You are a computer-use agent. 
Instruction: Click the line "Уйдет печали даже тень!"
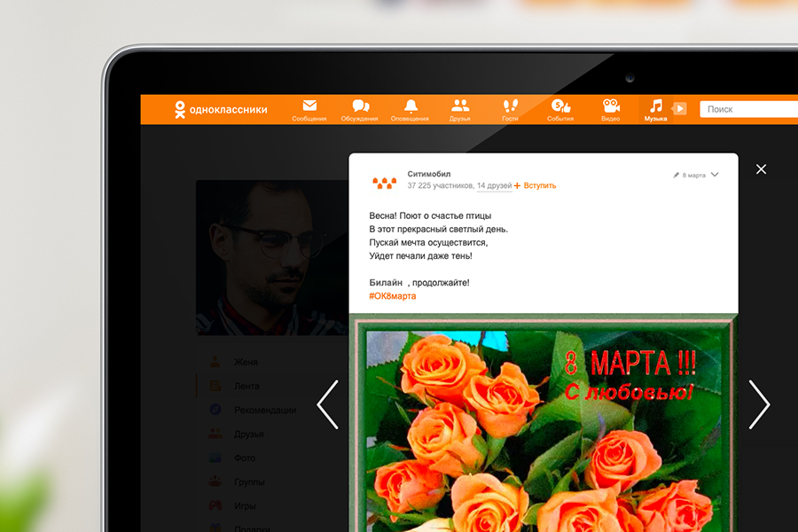tap(420, 256)
